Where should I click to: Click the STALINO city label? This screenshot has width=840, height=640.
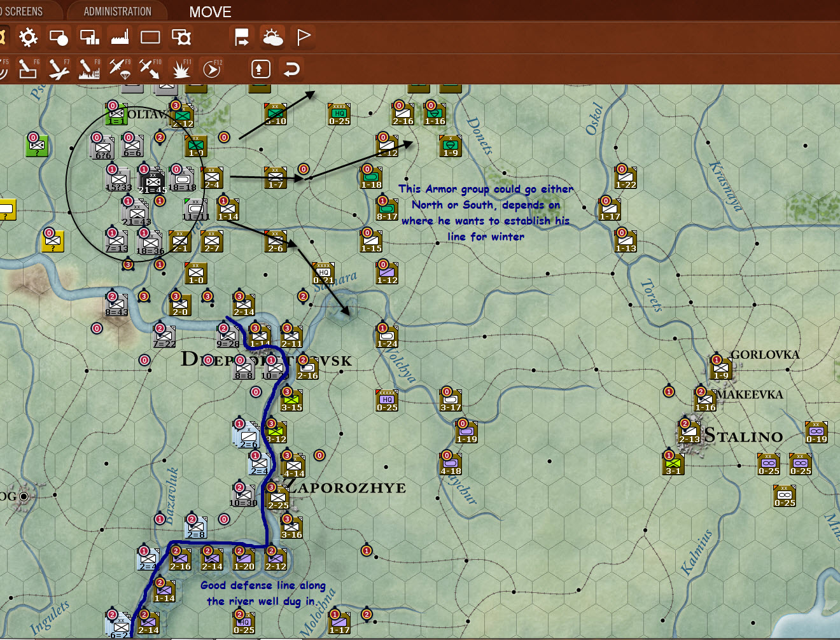743,436
